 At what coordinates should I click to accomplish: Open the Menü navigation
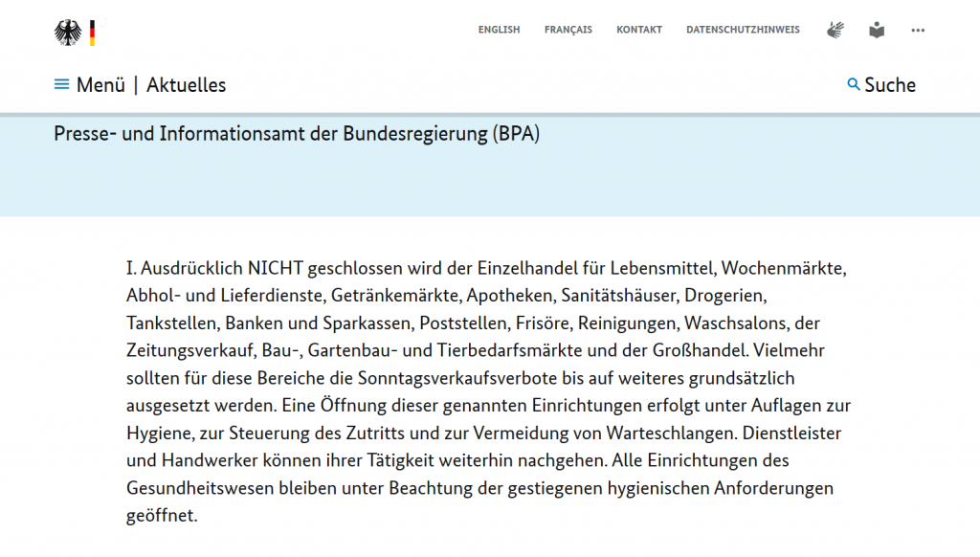(x=100, y=85)
